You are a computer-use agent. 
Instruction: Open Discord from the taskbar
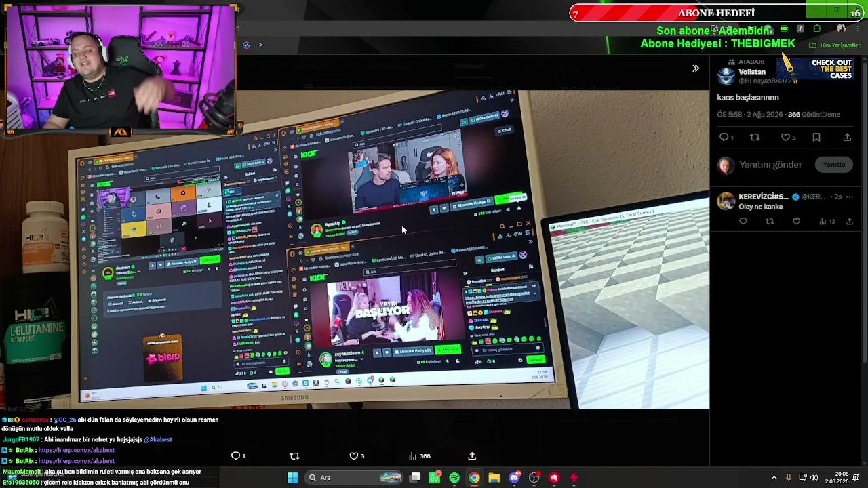[514, 478]
